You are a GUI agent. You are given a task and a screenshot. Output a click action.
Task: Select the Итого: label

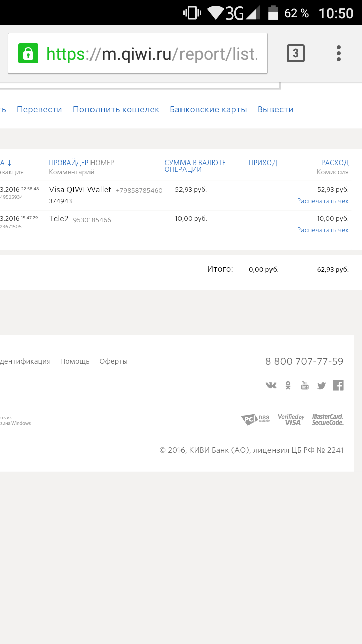[x=220, y=269]
